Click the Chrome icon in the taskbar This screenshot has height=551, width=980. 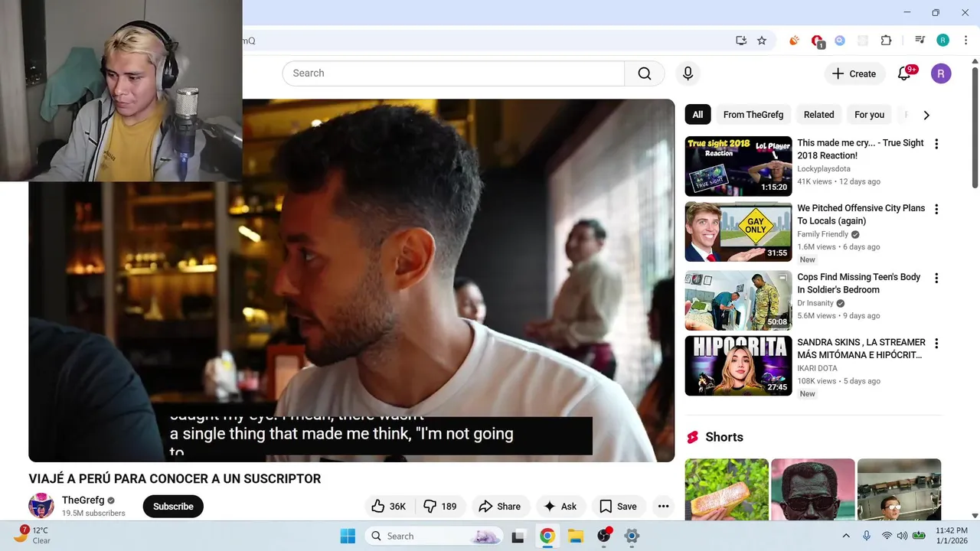click(547, 536)
